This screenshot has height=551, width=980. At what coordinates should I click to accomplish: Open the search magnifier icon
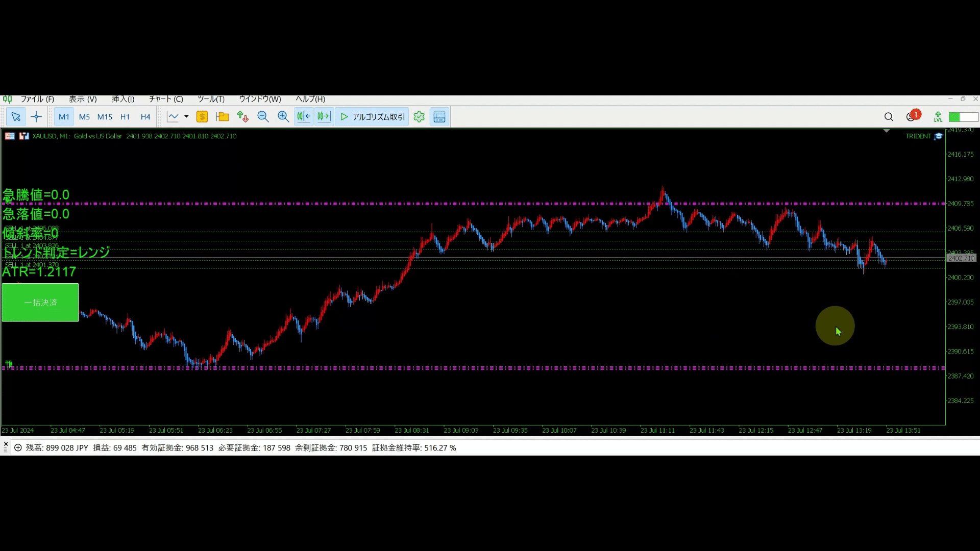(889, 117)
